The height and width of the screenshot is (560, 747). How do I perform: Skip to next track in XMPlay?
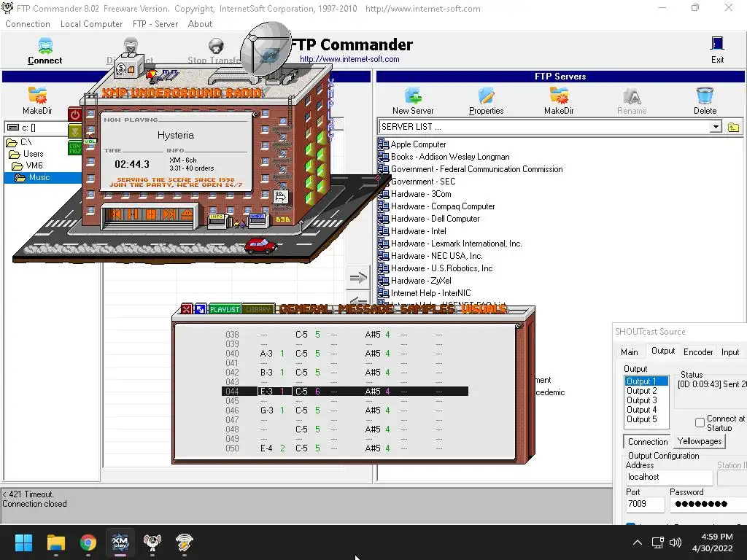click(x=169, y=214)
